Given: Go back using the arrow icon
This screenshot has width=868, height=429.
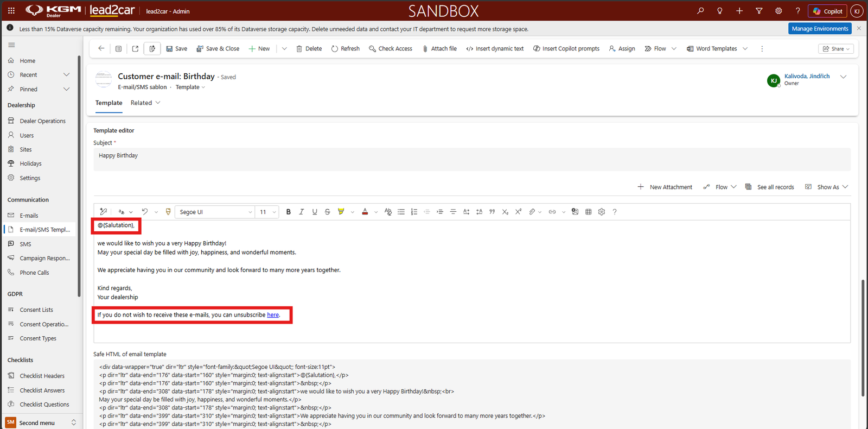Looking at the screenshot, I should point(101,48).
